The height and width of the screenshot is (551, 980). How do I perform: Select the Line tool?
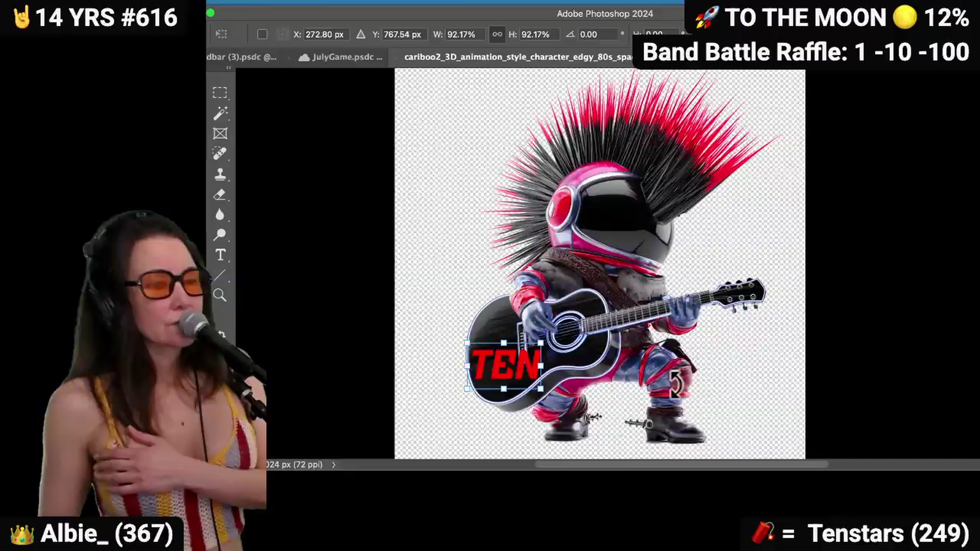220,275
